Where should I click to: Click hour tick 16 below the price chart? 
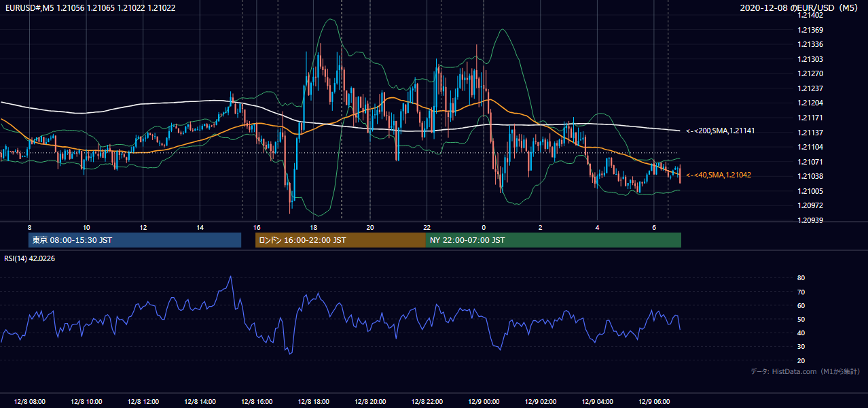pyautogui.click(x=257, y=227)
